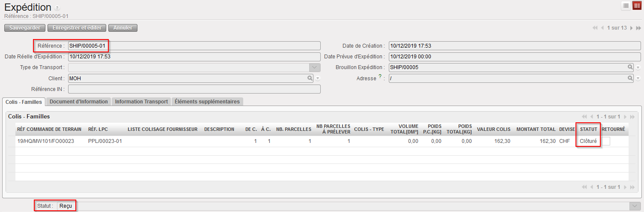Viewport: 644px width, 212px height.
Task: Switch to form view icon
Action: pos(637,6)
